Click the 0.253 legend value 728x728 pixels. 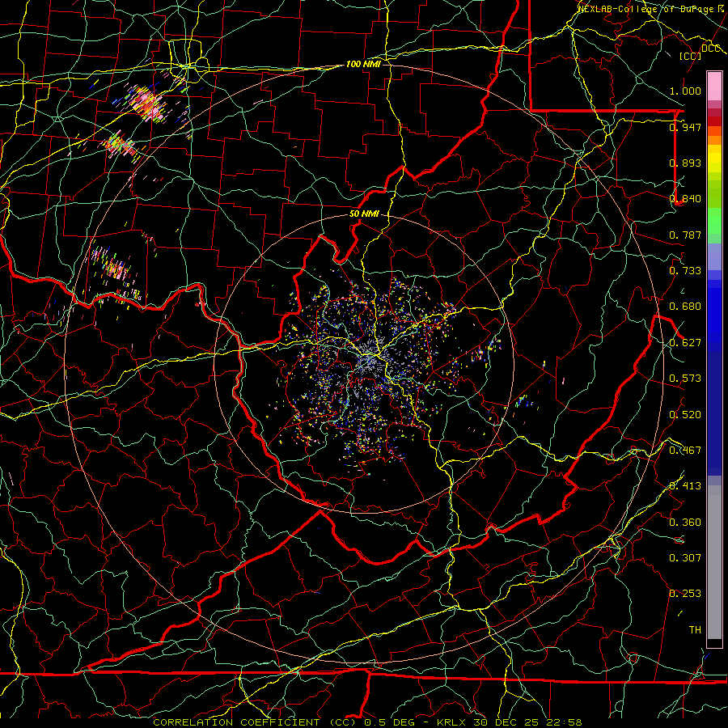click(685, 594)
